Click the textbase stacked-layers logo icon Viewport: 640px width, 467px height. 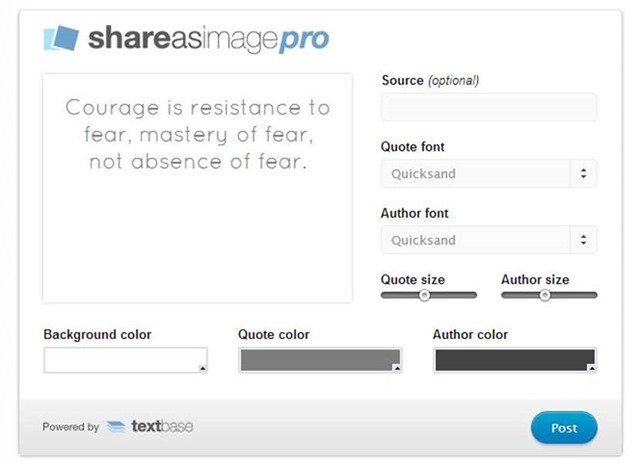[x=116, y=427]
